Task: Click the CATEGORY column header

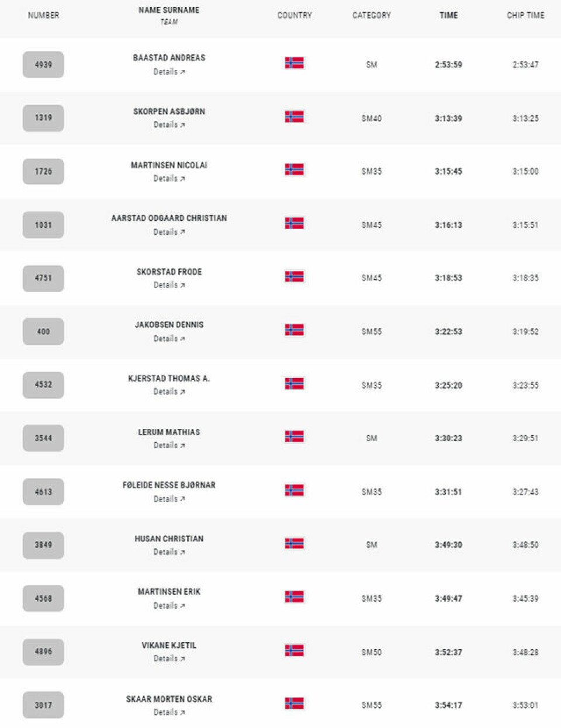Action: [371, 15]
